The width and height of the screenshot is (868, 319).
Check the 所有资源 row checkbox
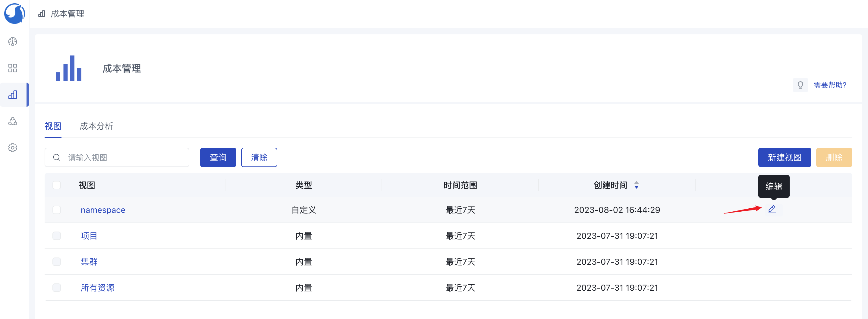57,288
